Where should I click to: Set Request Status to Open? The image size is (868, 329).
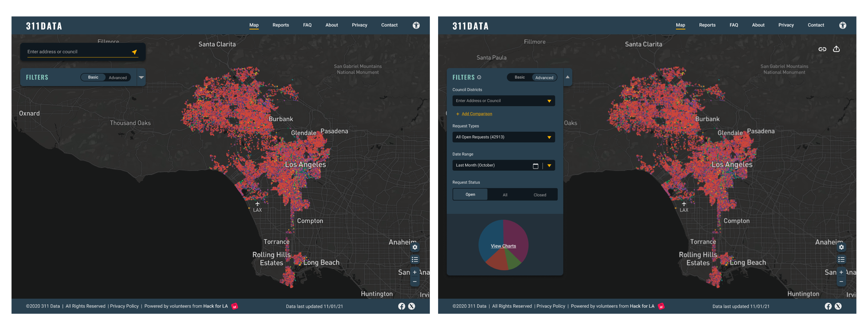(470, 194)
